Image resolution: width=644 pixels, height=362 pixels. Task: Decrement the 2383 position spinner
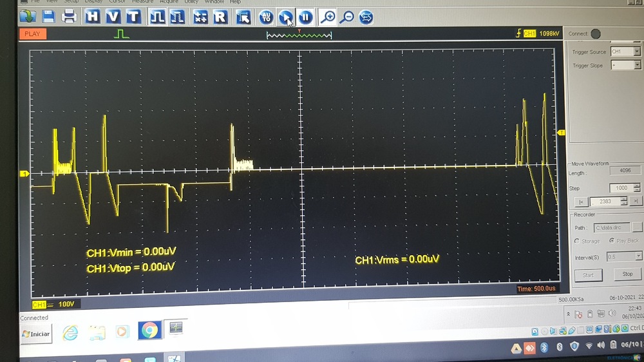[x=624, y=204]
